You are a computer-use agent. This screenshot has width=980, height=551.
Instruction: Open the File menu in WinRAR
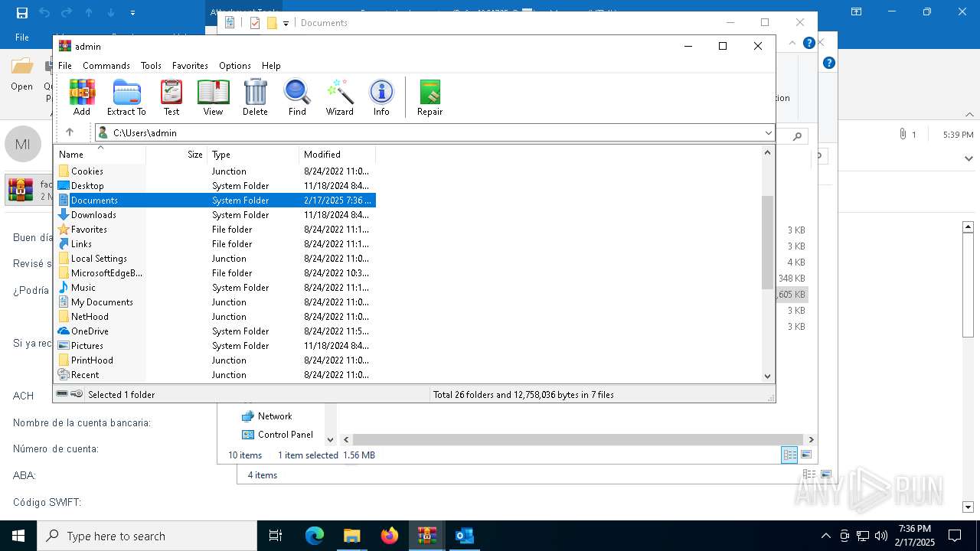coord(65,66)
